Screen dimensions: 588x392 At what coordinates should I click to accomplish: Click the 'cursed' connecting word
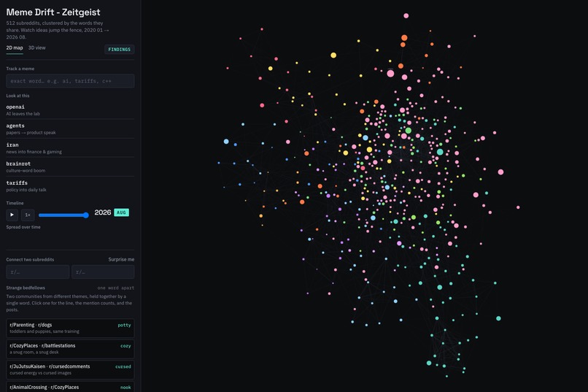(x=123, y=366)
